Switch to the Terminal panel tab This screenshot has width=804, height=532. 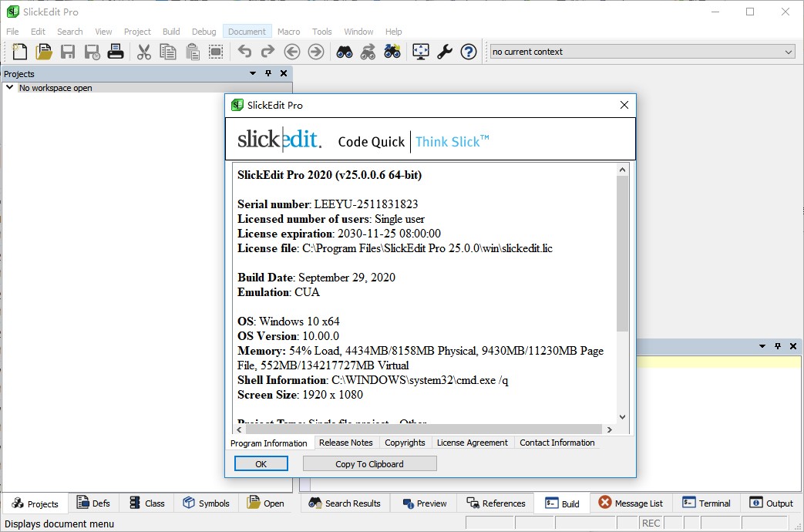(706, 503)
